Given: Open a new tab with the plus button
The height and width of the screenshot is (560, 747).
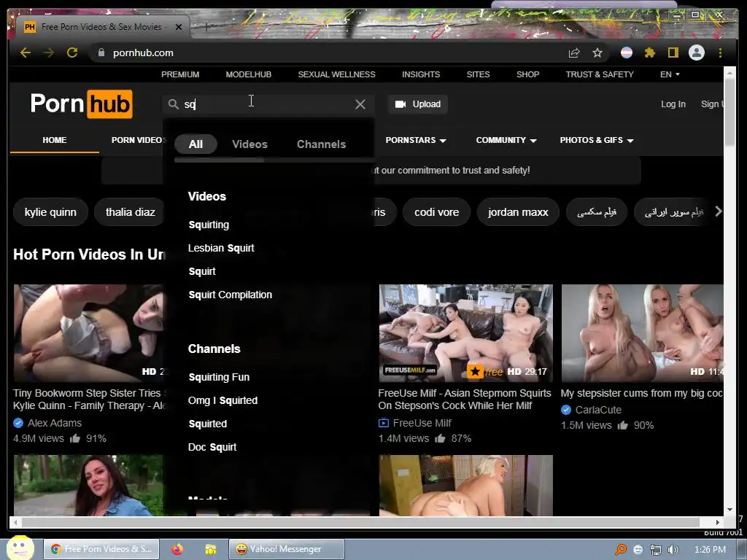Looking at the screenshot, I should pos(206,27).
